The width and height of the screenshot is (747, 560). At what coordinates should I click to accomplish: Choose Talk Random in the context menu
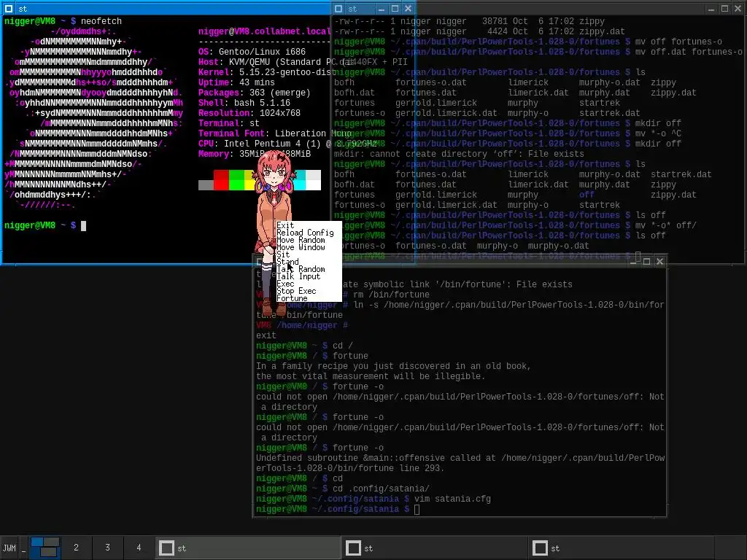point(301,269)
